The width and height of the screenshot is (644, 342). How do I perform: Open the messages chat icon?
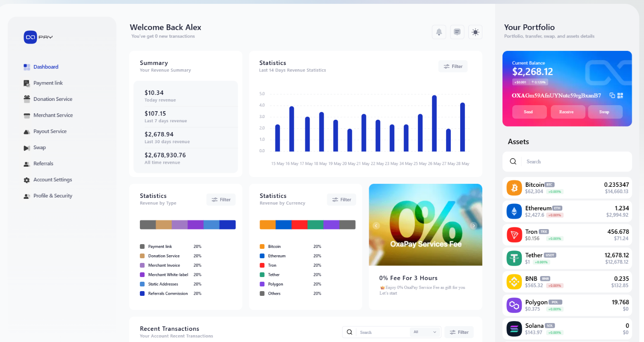457,32
